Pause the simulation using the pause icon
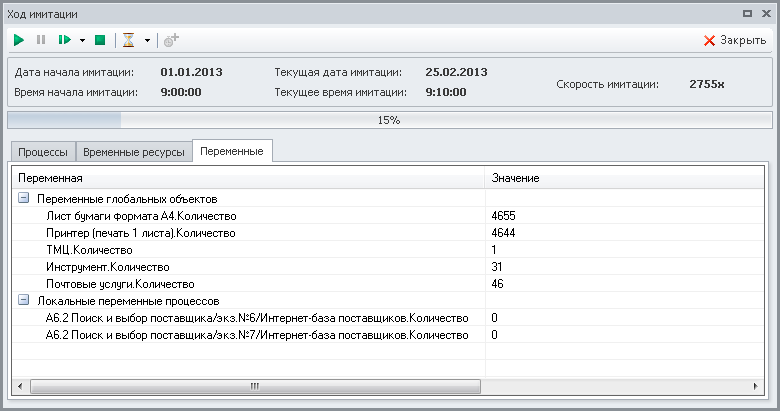Image resolution: width=780 pixels, height=411 pixels. pyautogui.click(x=41, y=40)
